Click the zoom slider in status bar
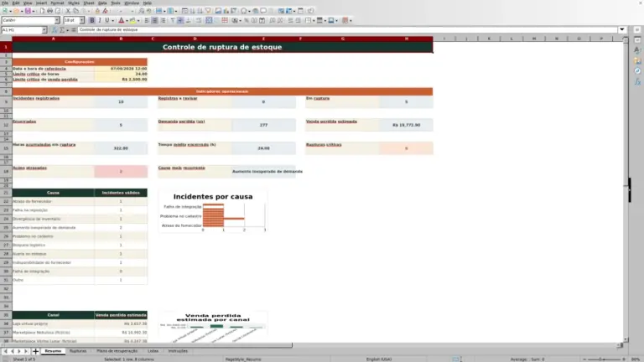This screenshot has height=362, width=644. point(604,359)
